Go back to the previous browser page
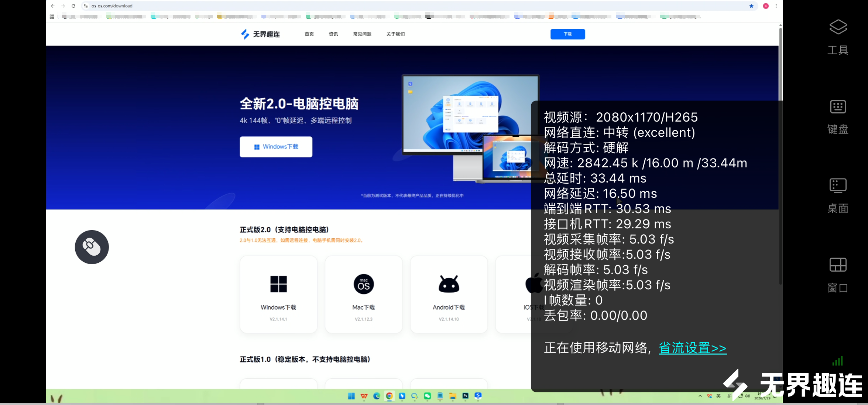The width and height of the screenshot is (868, 405). (x=53, y=6)
